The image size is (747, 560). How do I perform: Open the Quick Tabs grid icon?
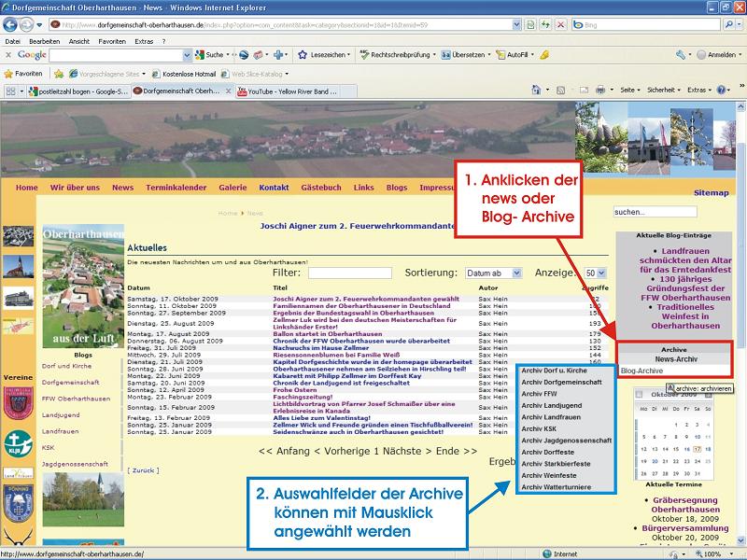coord(10,91)
